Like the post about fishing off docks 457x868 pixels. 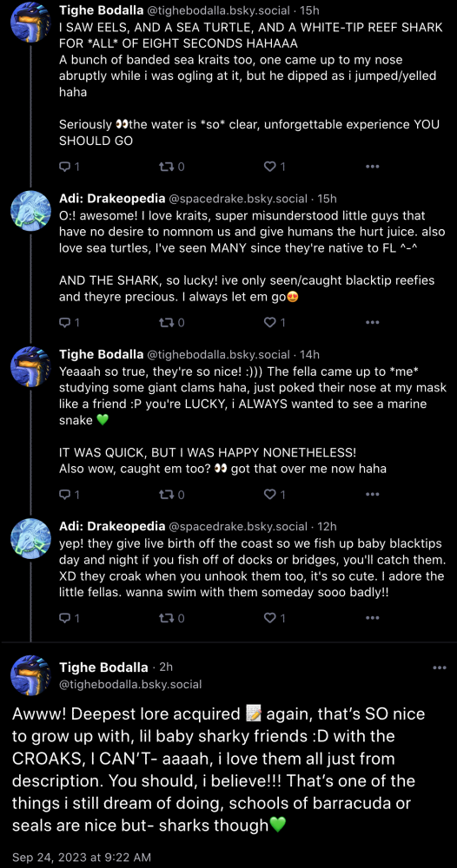click(275, 617)
